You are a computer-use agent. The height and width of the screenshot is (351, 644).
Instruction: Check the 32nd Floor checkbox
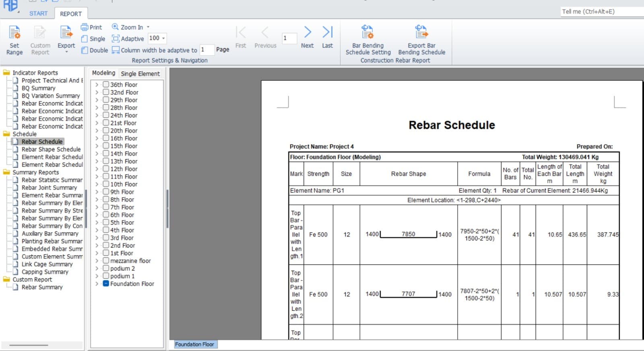tap(106, 92)
